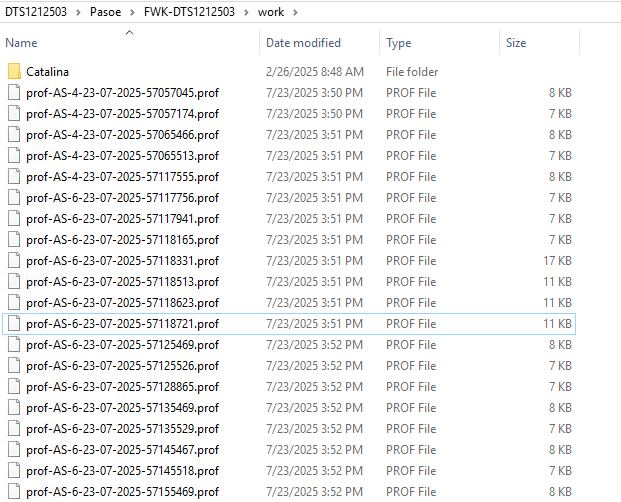This screenshot has height=502, width=621.
Task: Click Catalina's date 2/26/2025 8:48 AM
Action: click(315, 72)
